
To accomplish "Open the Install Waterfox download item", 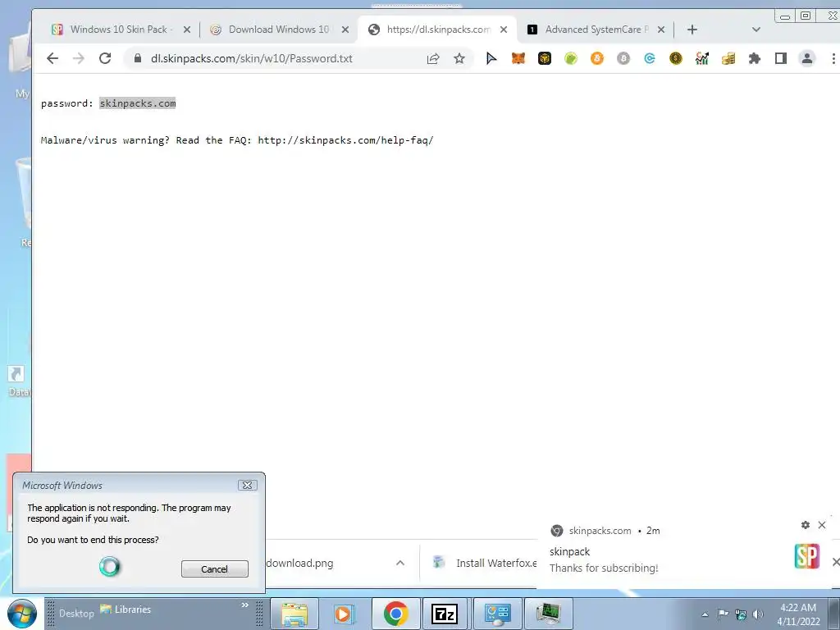I will [x=485, y=563].
